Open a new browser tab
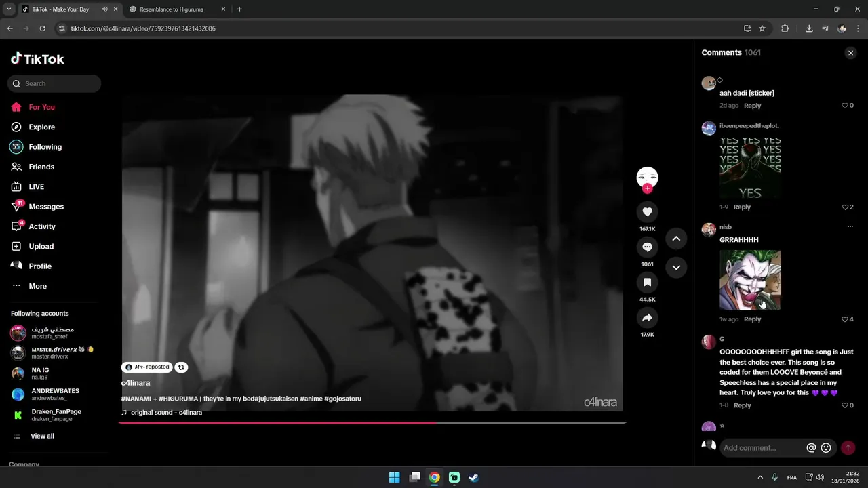Viewport: 868px width, 488px height. pos(239,9)
